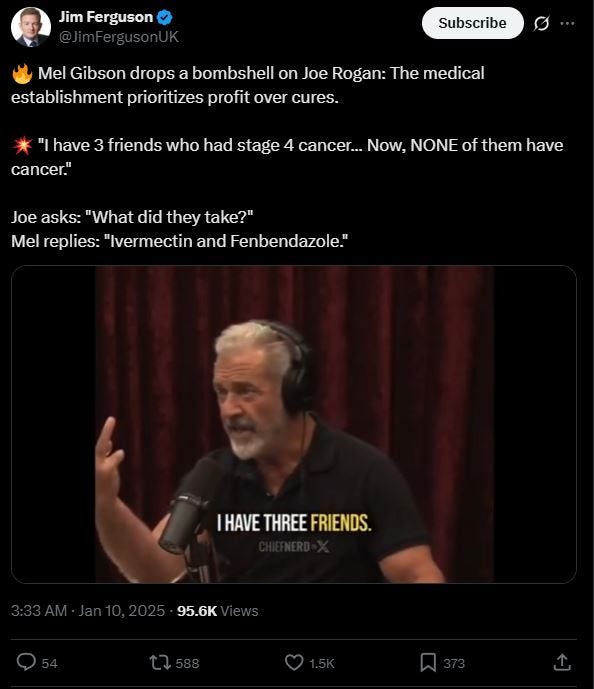Viewport: 594px width, 689px height.
Task: Open the Jim Ferguson display name link
Action: tap(106, 17)
